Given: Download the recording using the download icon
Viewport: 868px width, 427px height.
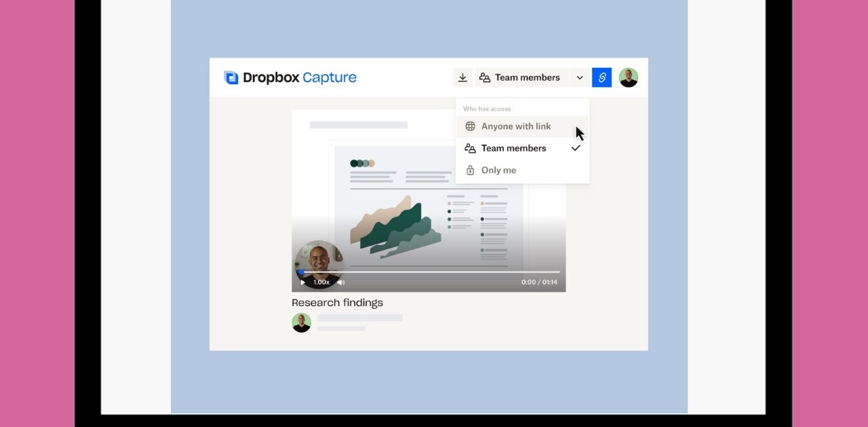Looking at the screenshot, I should point(462,77).
